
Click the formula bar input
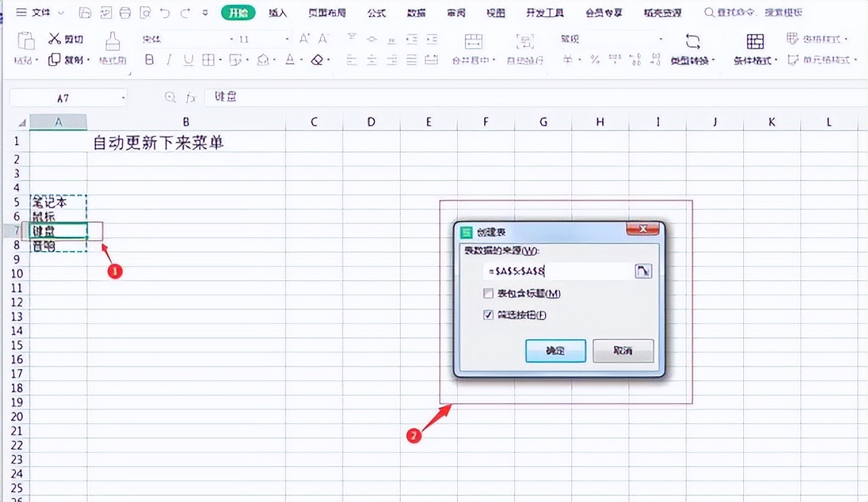[536, 98]
